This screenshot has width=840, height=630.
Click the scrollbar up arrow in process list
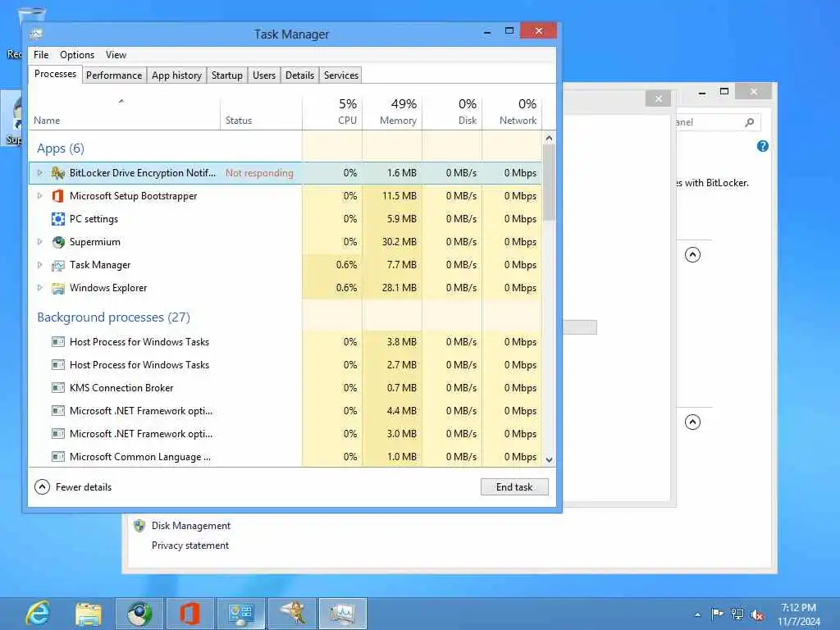point(549,138)
